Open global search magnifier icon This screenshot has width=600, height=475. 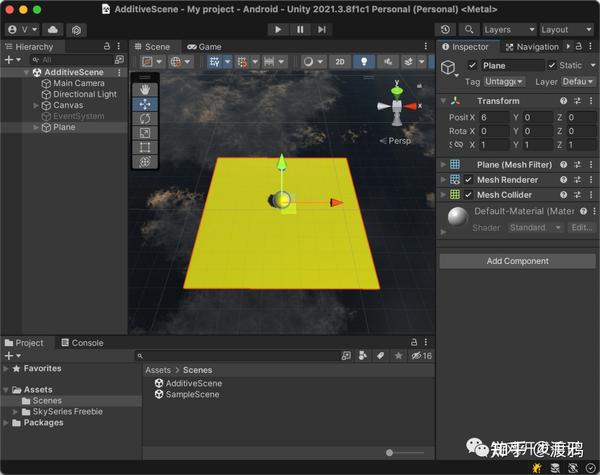(x=469, y=29)
